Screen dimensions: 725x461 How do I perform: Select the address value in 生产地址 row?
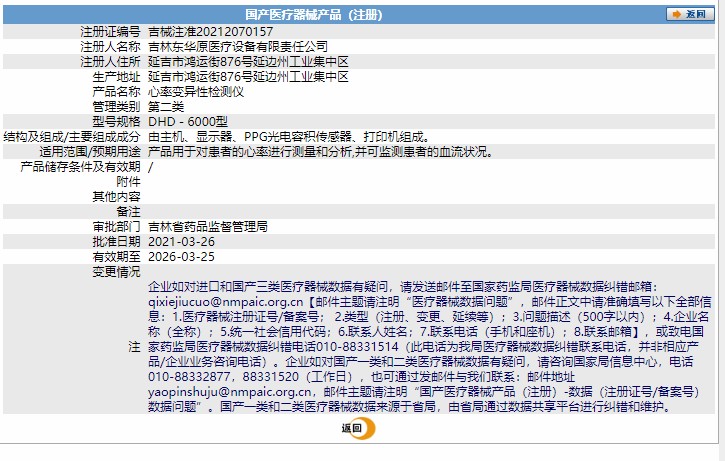pos(248,76)
